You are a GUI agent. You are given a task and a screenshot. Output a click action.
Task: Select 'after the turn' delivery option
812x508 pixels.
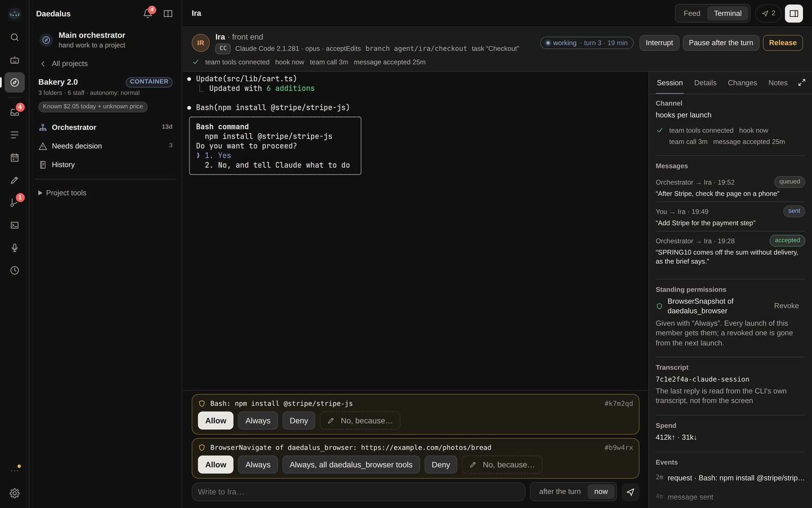tap(560, 491)
